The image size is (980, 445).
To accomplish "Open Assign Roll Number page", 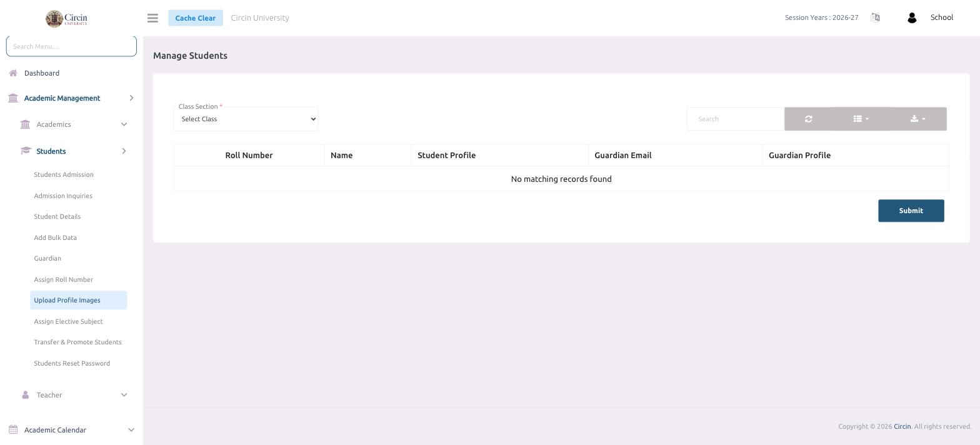I will tap(64, 279).
